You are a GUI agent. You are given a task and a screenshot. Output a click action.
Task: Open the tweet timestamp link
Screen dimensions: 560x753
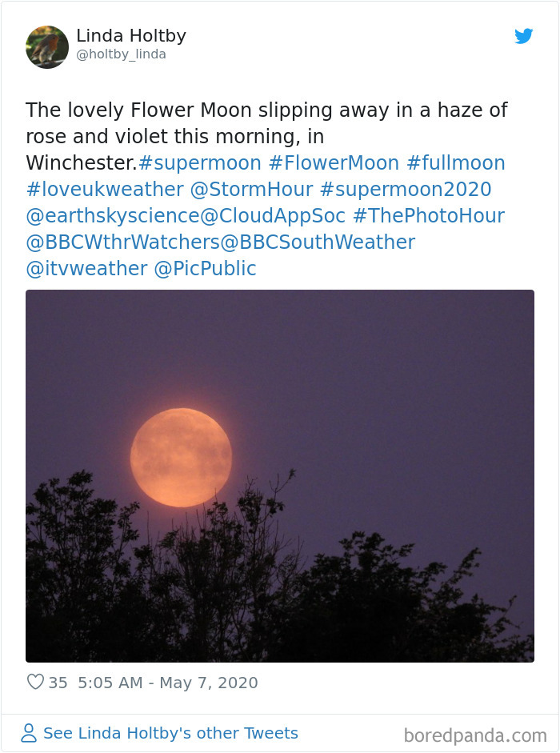pyautogui.click(x=168, y=683)
